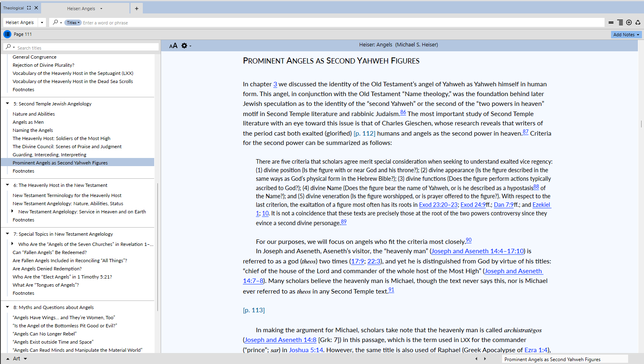Image resolution: width=644 pixels, height=364 pixels.
Task: Select 'Naming the Angels' in contents
Action: click(x=33, y=130)
